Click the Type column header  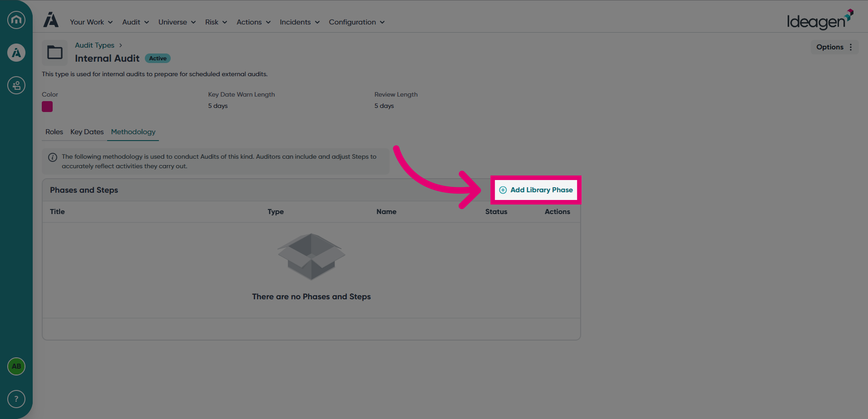pyautogui.click(x=276, y=212)
